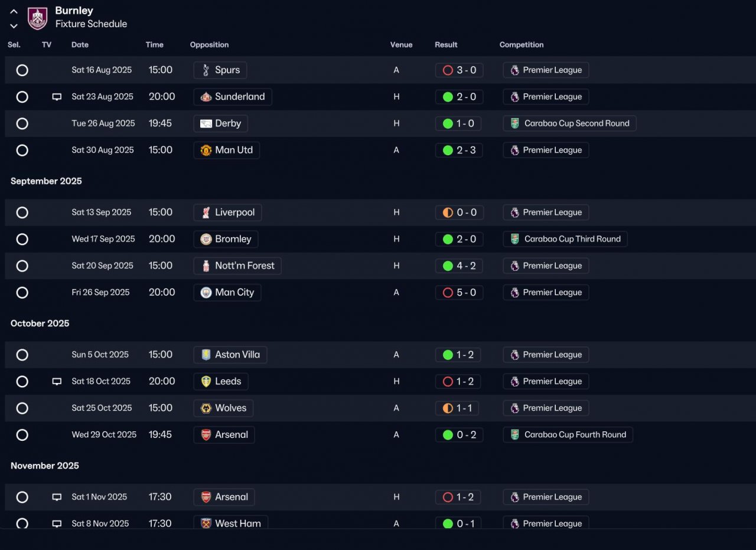Viewport: 756px width, 550px height.
Task: Go to previous team using the up chevron
Action: 14,11
